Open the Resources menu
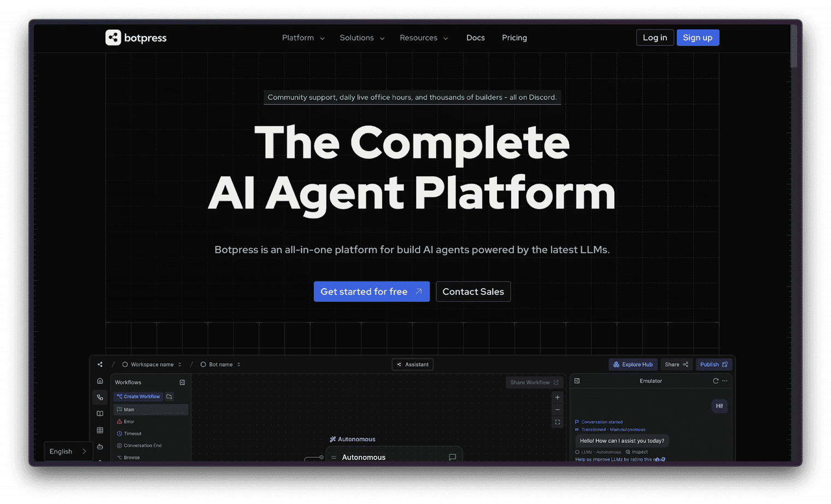 pos(424,38)
